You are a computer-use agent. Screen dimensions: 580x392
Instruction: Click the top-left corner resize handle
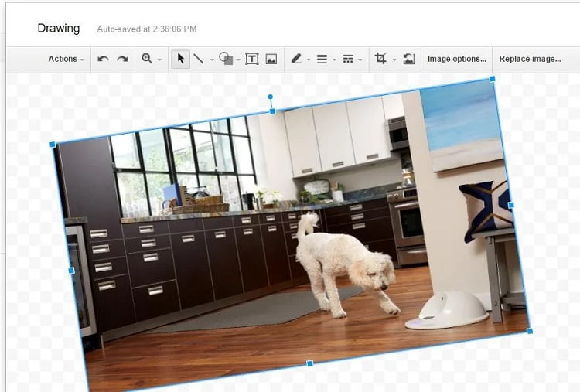[x=53, y=145]
